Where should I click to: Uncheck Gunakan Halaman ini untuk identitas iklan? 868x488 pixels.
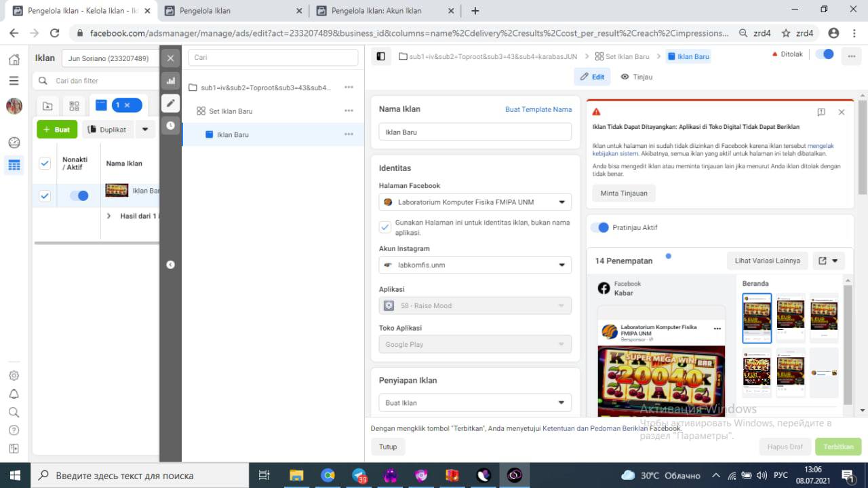(x=384, y=227)
